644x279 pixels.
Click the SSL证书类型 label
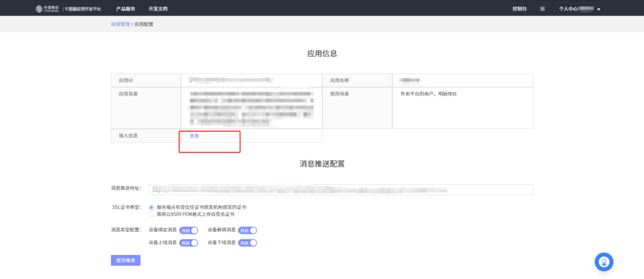[126, 207]
